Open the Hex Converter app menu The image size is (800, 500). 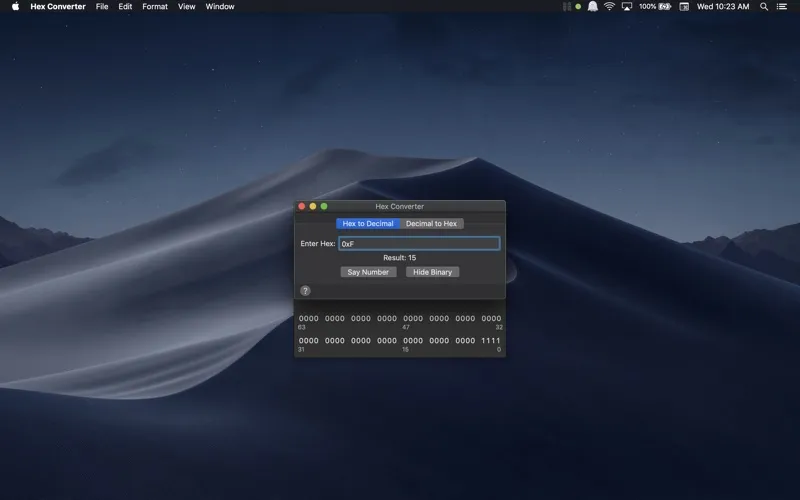(x=58, y=7)
